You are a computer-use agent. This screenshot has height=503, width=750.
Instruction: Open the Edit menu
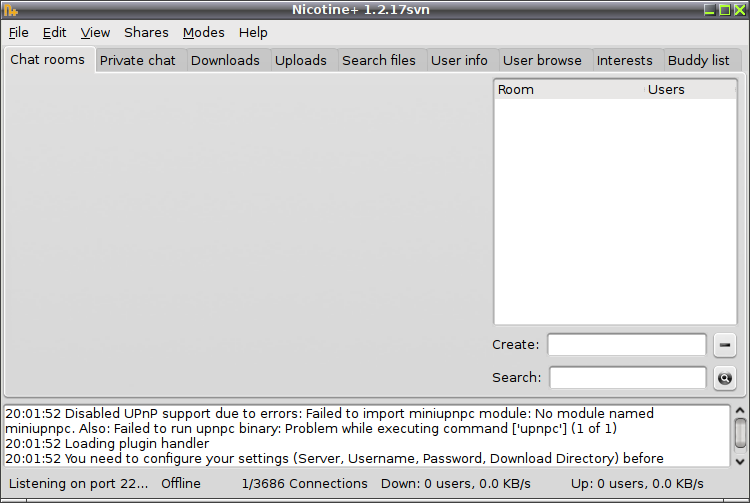click(x=54, y=33)
